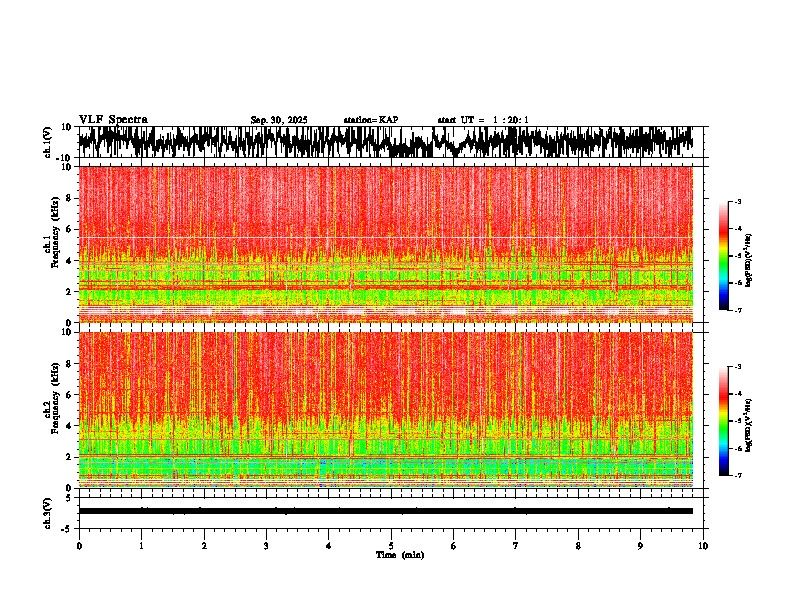This screenshot has height=612, width=792.
Task: Click the "-7" tick on ch.2 colorbar
Action: click(x=737, y=475)
